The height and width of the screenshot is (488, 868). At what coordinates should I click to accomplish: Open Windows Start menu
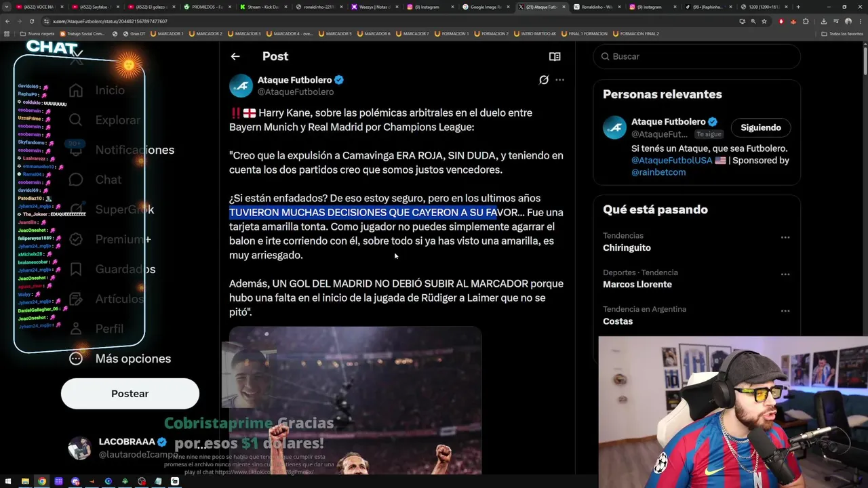8,481
